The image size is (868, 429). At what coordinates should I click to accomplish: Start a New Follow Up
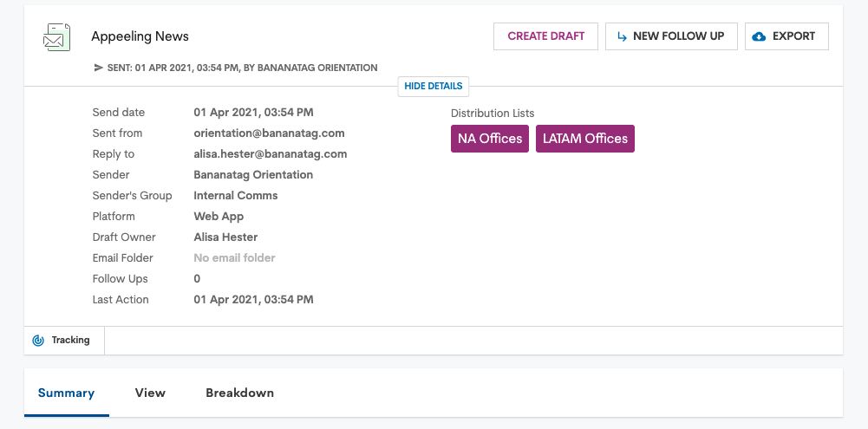point(671,36)
